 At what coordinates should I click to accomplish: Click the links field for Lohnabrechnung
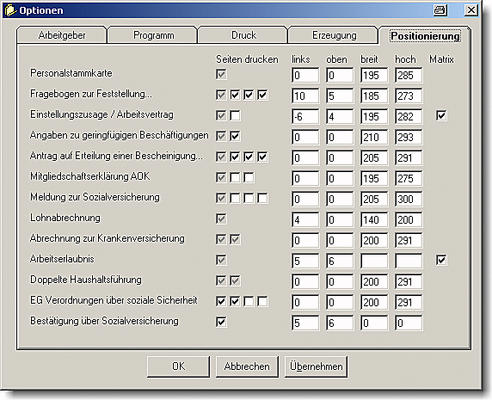305,220
